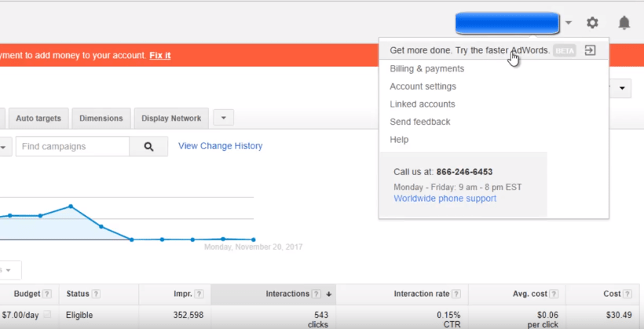The height and width of the screenshot is (329, 644).
Task: Click the help icon beside Status
Action: [x=96, y=294]
